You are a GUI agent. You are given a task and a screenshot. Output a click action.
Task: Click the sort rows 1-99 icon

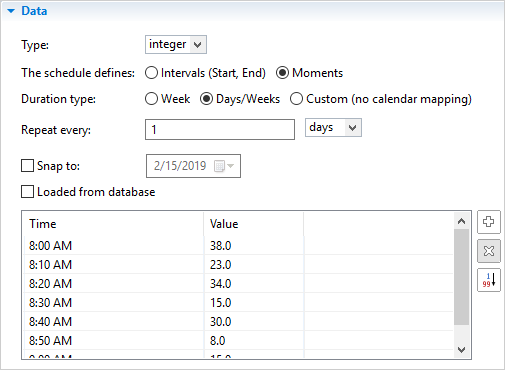(489, 280)
